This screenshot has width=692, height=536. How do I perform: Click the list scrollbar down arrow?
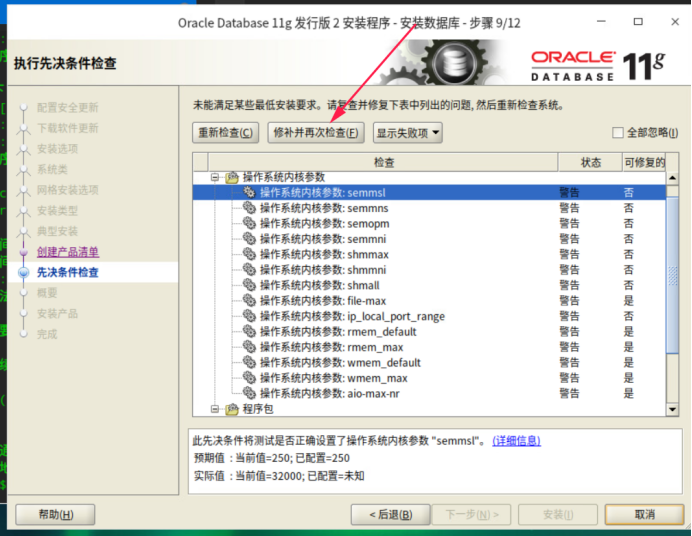[x=672, y=409]
